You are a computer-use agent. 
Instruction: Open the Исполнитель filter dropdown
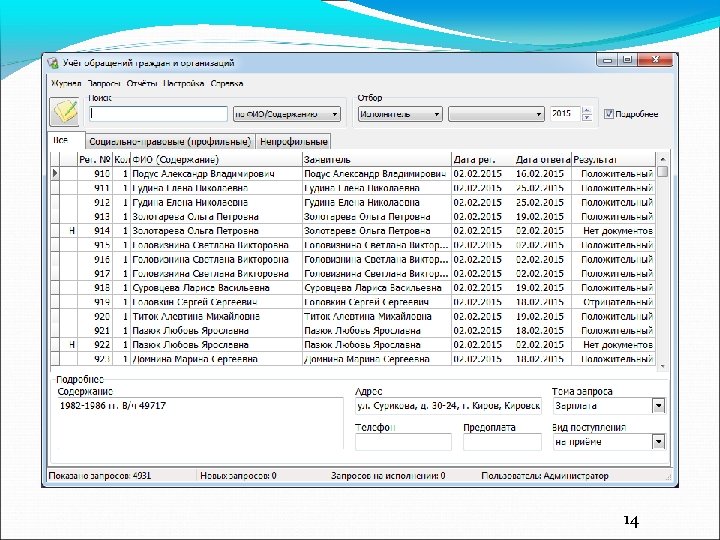(400, 114)
